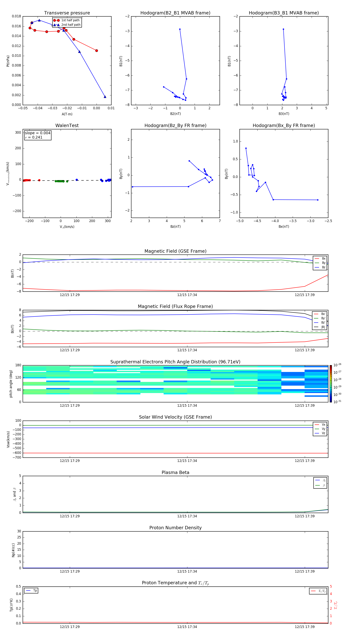Click 'B2(nT)' axis label
Image resolution: width=351 pixels, height=644 pixels.
tap(175, 114)
